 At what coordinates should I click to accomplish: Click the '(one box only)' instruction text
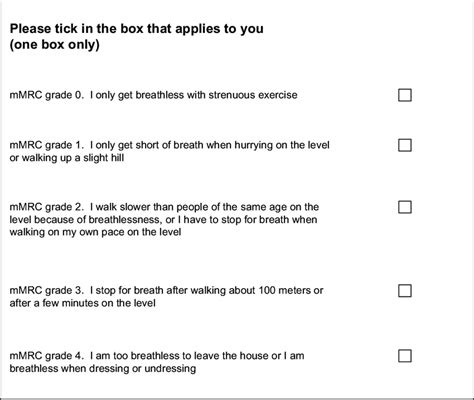click(55, 45)
